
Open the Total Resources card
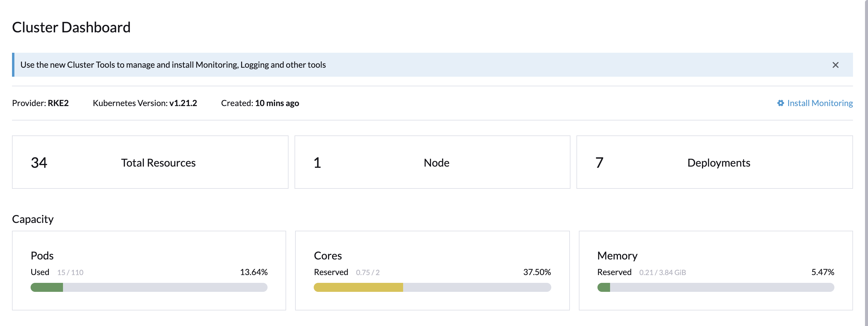point(150,162)
